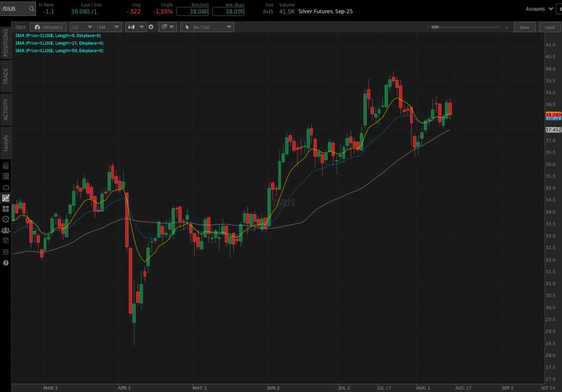
Task: Open the four-tile grid view icon
Action: pos(6,209)
